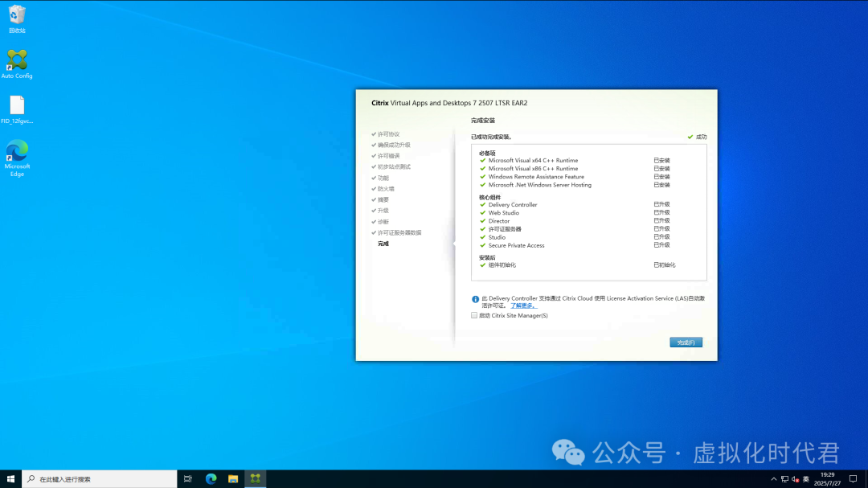The width and height of the screenshot is (868, 488).
Task: Click the green check beside Secure Private Access
Action: [x=483, y=245]
